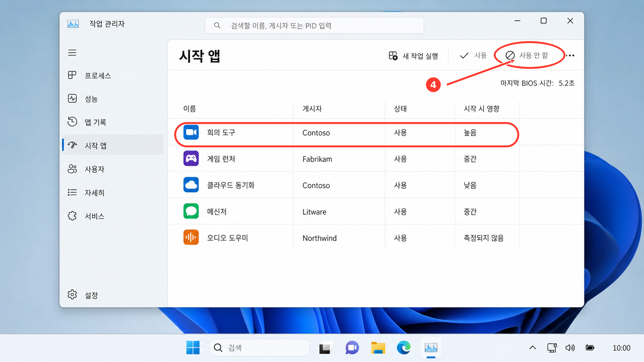Click the taskbar 검색 box

point(260,348)
